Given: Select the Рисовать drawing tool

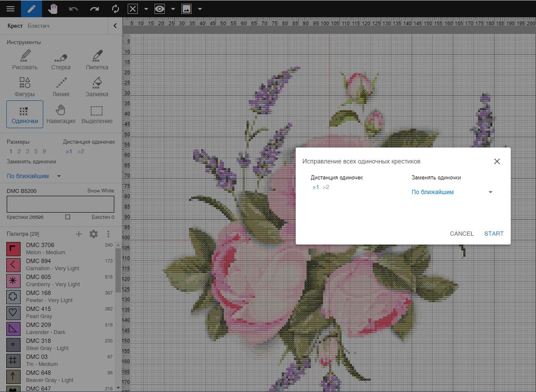Looking at the screenshot, I should point(25,60).
